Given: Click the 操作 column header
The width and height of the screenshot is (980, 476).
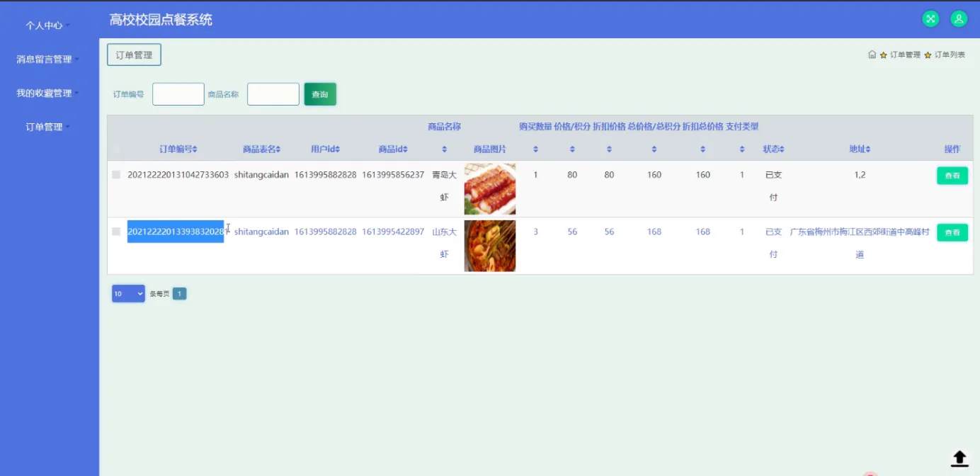Looking at the screenshot, I should tap(952, 149).
